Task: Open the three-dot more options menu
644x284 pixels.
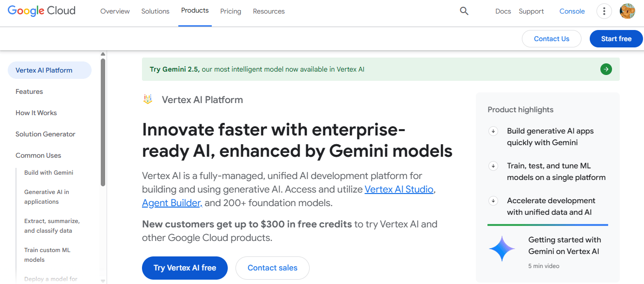Action: (x=604, y=11)
